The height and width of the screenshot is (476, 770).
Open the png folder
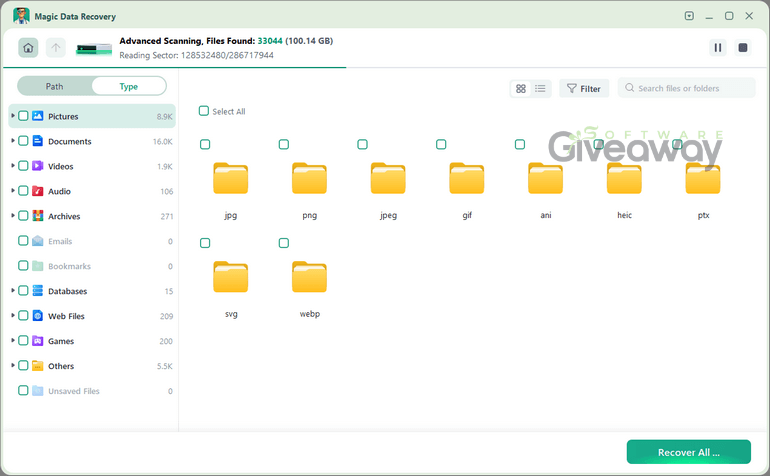pos(309,178)
